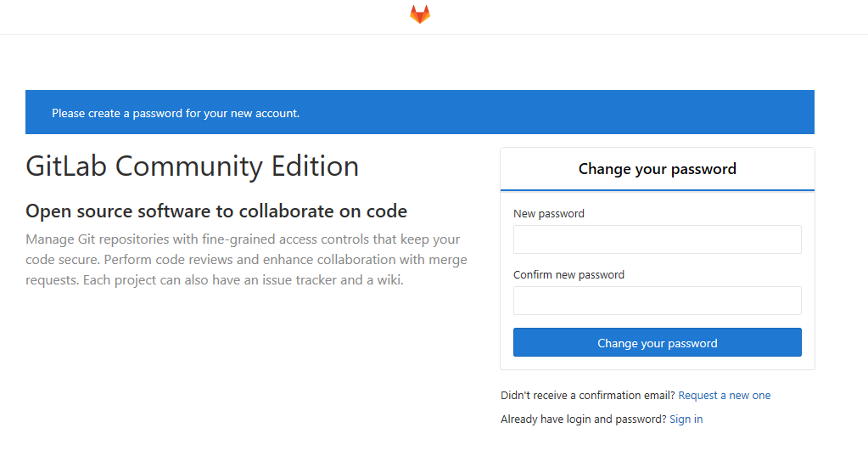Select the Change your password tab heading

(657, 169)
